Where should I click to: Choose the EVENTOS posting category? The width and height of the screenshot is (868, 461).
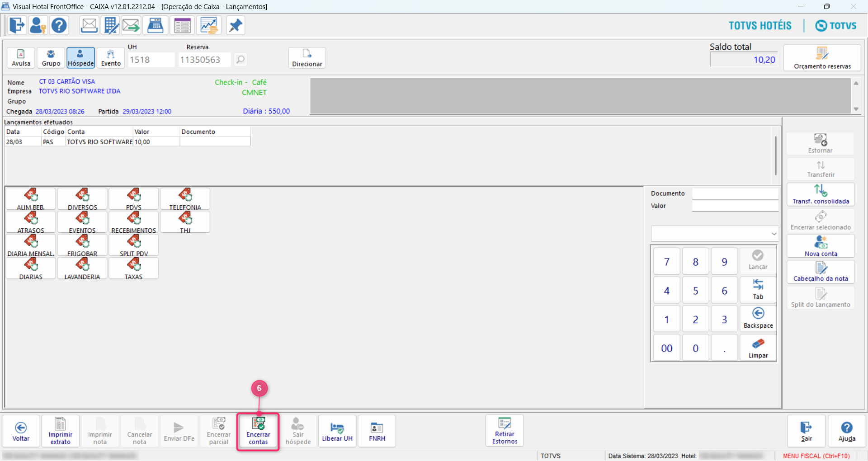[x=82, y=222]
